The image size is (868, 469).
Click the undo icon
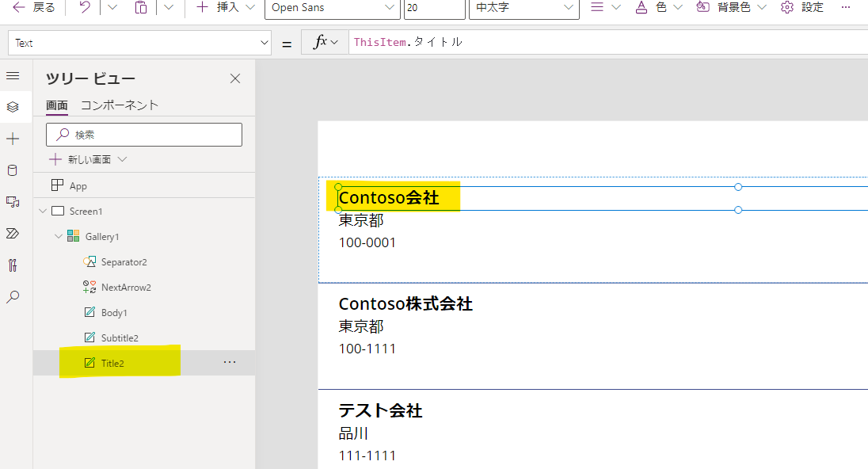(85, 7)
